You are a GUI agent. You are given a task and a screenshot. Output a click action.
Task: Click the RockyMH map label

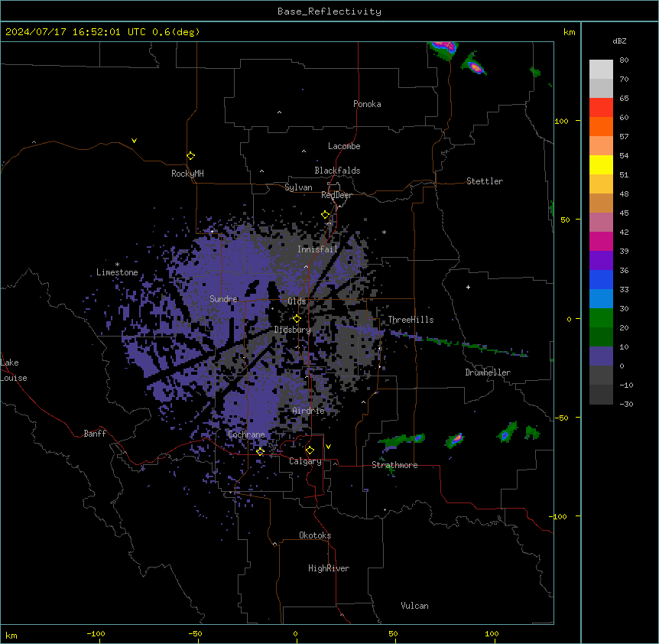(187, 173)
